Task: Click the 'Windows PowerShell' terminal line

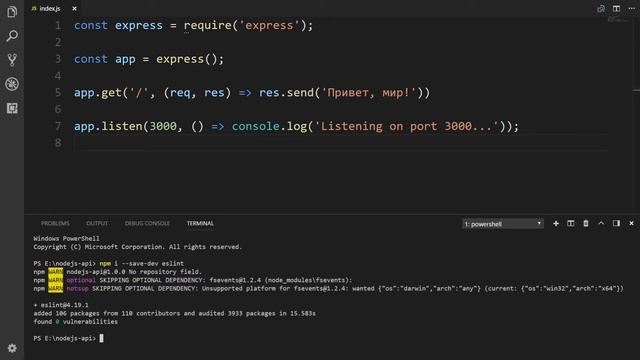Action: tap(66, 238)
